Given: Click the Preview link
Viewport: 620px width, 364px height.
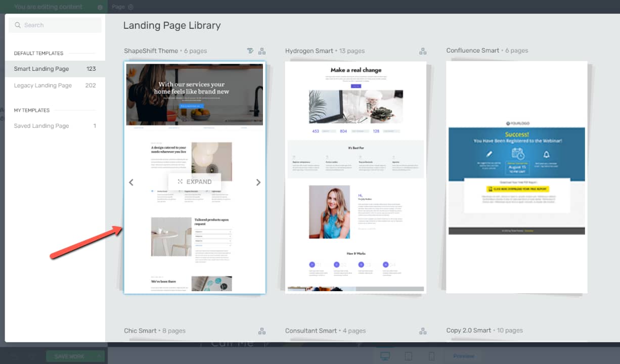Looking at the screenshot, I should pos(463,356).
